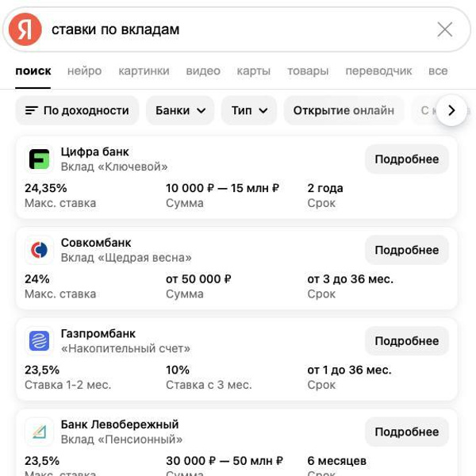The width and height of the screenshot is (476, 476).
Task: Switch to the картинки tab
Action: click(144, 71)
